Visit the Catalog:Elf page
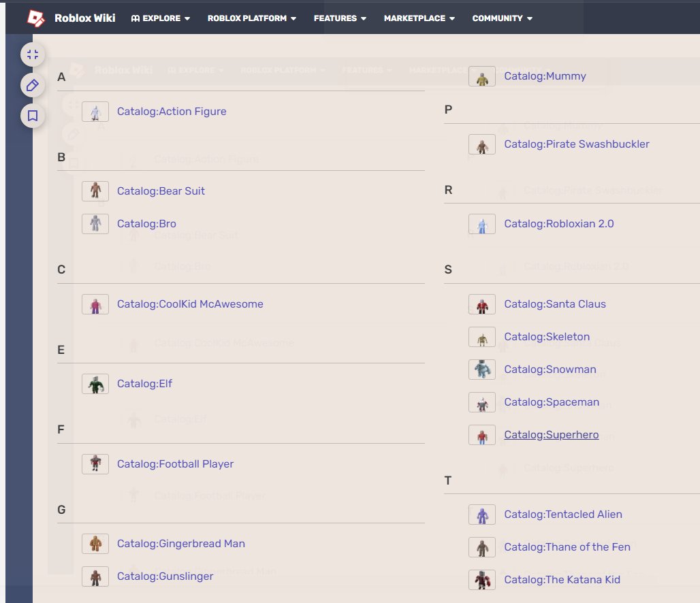This screenshot has height=603, width=700. click(144, 384)
